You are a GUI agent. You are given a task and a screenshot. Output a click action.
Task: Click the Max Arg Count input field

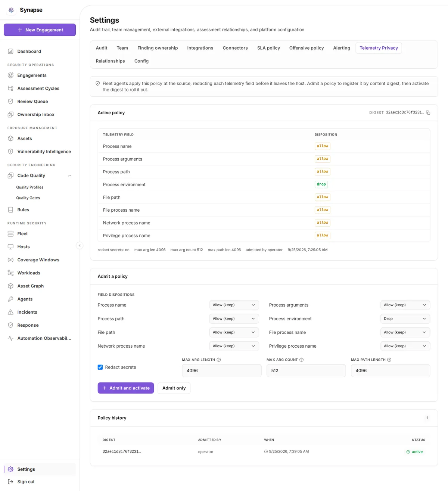(x=306, y=371)
